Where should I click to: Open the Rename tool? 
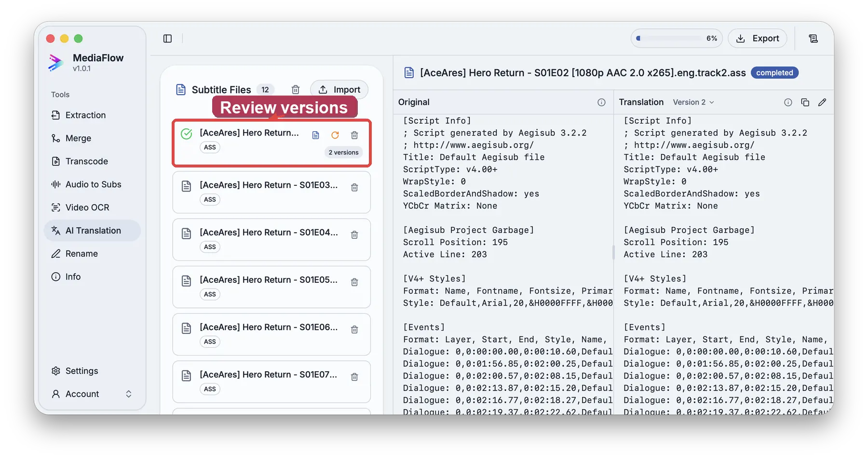(92, 254)
